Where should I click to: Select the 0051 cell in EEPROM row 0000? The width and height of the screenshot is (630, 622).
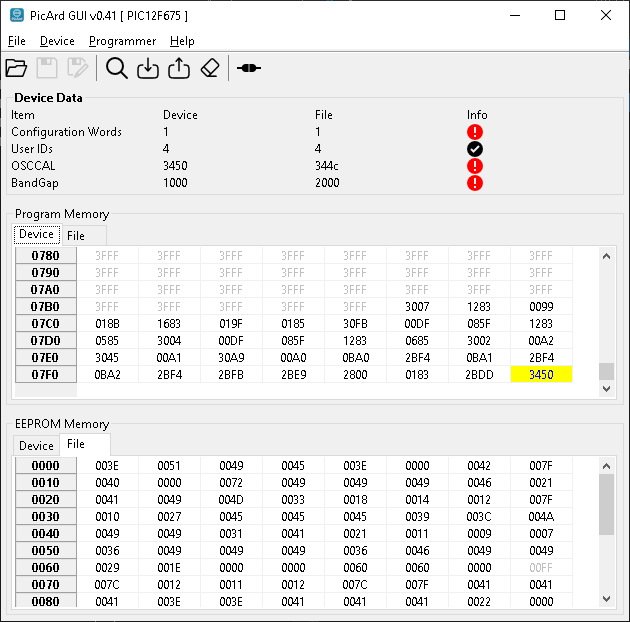[x=169, y=466]
